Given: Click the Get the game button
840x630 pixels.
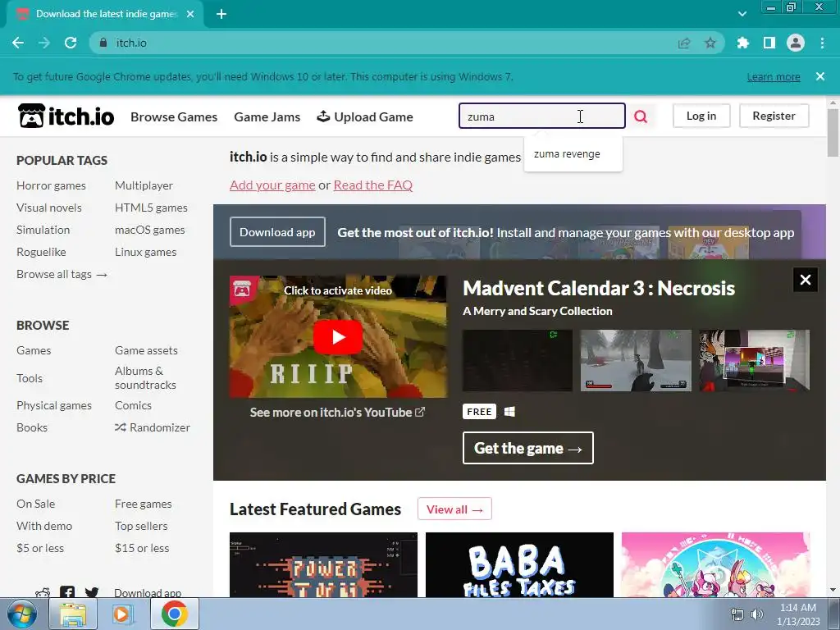Looking at the screenshot, I should (527, 448).
